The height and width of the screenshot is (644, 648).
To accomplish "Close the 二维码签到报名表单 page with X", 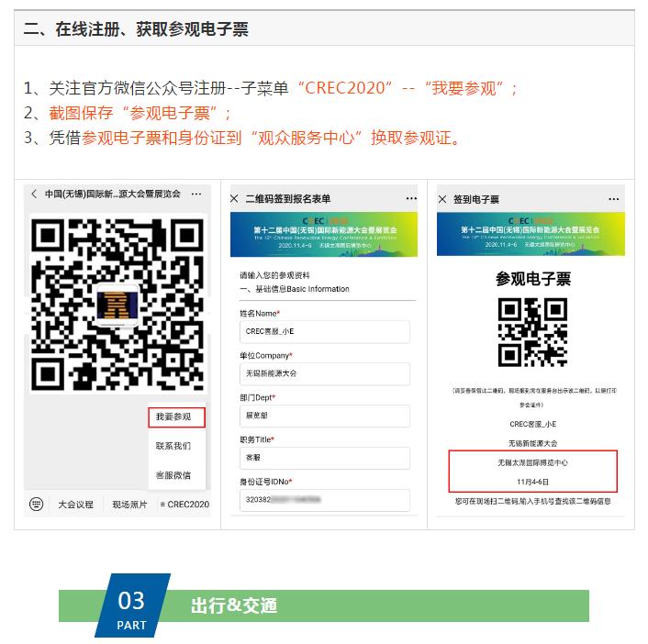I will coord(234,199).
